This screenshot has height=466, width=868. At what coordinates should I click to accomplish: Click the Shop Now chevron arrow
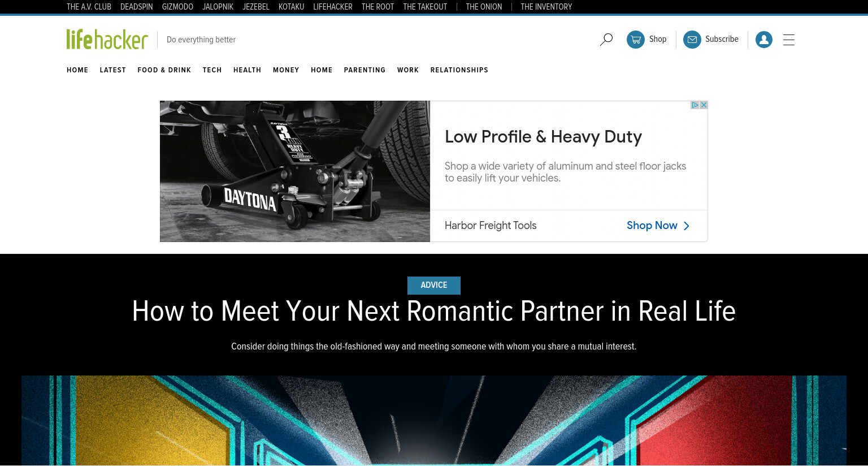tap(687, 226)
